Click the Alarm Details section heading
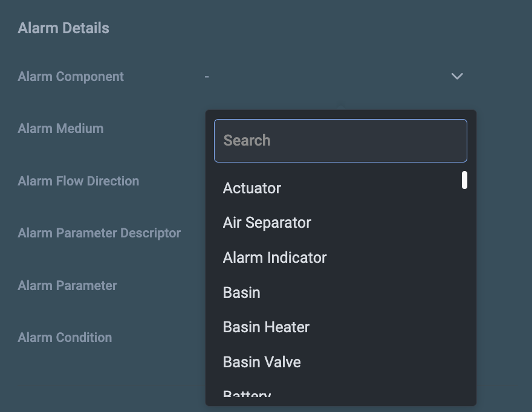This screenshot has height=412, width=532. [x=63, y=28]
